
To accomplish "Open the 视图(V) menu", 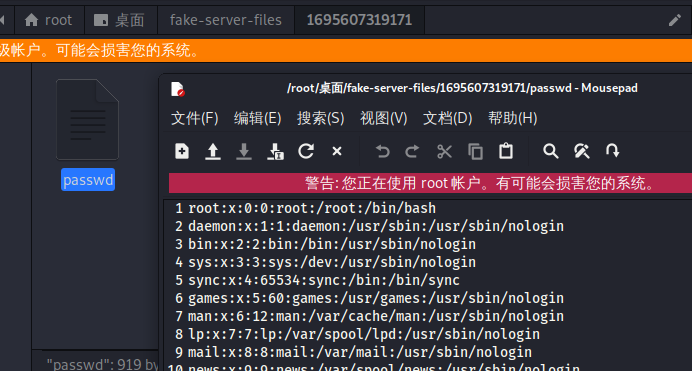I will pos(384,118).
